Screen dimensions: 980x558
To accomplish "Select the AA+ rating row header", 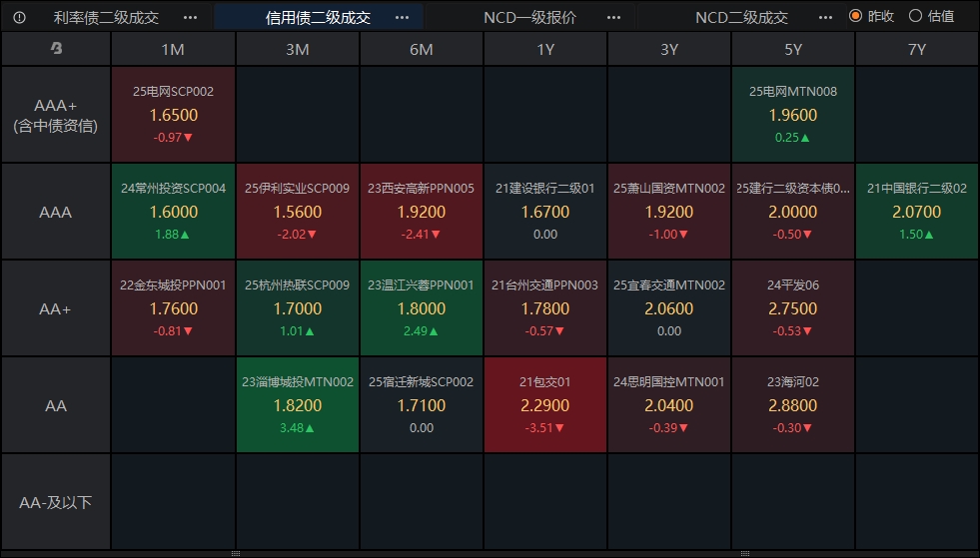I will tap(56, 308).
